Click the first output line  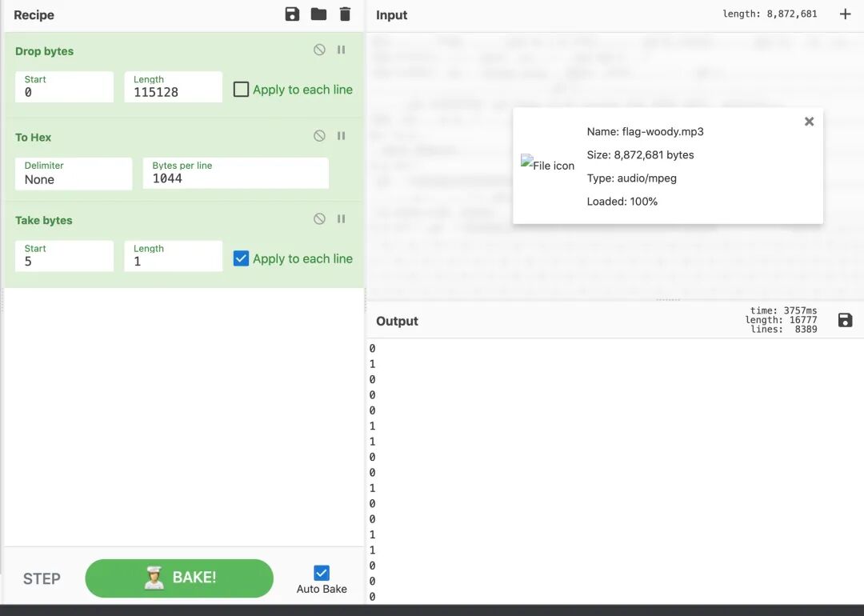[x=373, y=348]
